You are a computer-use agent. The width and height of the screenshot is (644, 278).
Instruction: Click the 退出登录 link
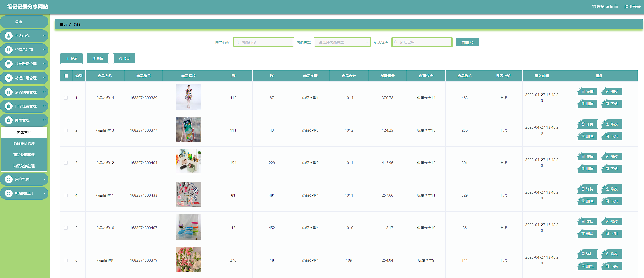[x=632, y=6]
